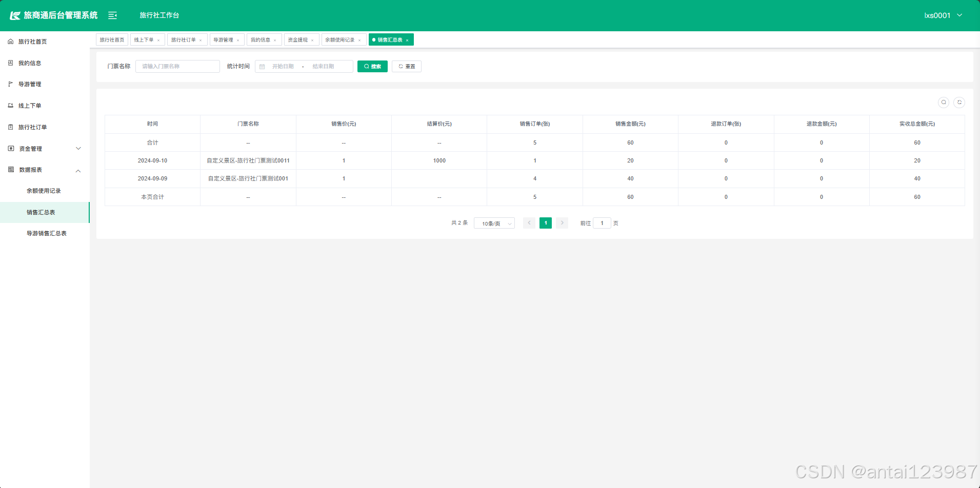Click the calendar icon in the date range
Viewport: 980px width, 488px height.
[x=262, y=67]
